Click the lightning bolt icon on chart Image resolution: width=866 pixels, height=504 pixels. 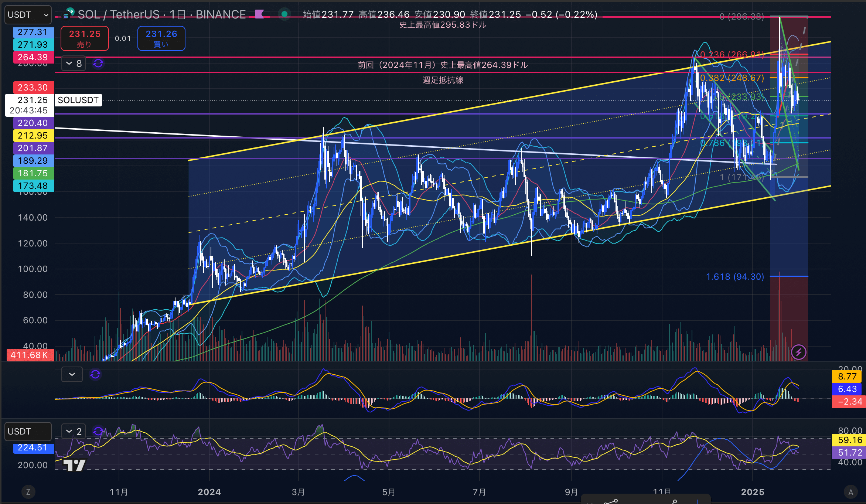tap(799, 352)
